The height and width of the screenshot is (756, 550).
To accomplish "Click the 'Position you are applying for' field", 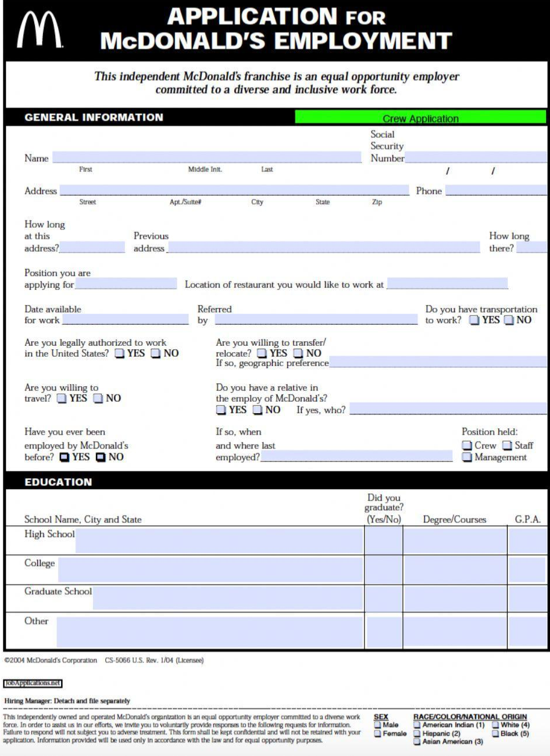I will point(126,284).
